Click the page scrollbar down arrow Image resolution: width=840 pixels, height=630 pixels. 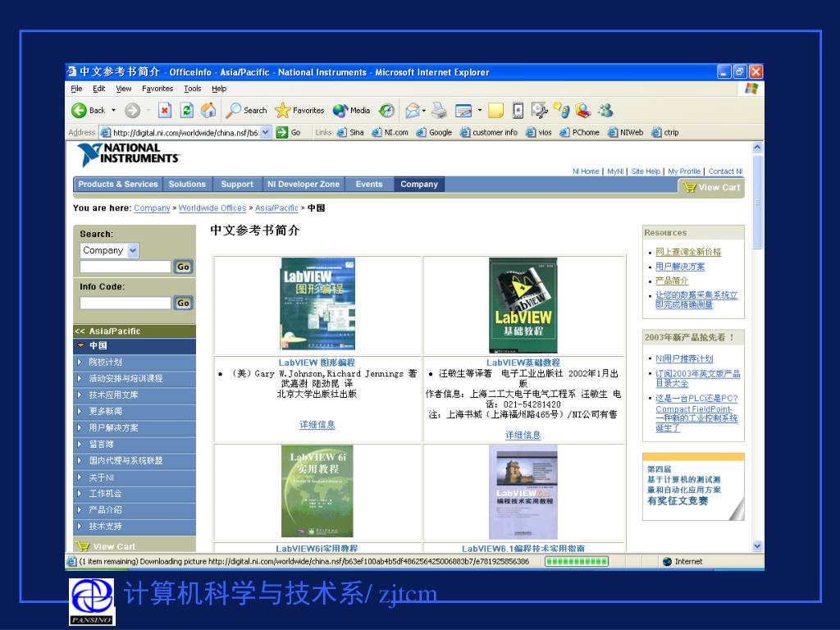[757, 546]
